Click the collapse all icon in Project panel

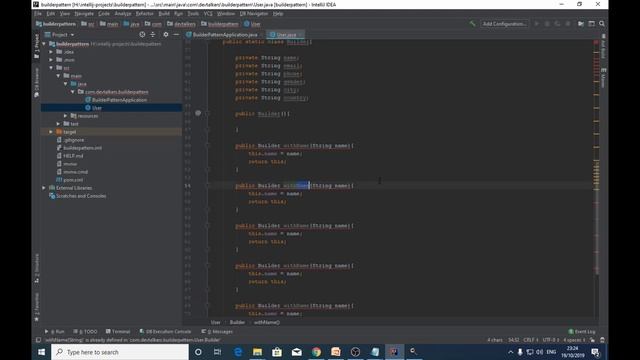[153, 35]
